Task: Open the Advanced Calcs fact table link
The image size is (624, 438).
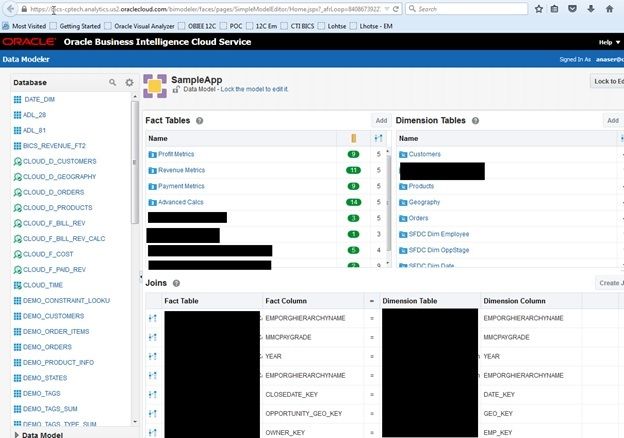Action: coord(181,202)
